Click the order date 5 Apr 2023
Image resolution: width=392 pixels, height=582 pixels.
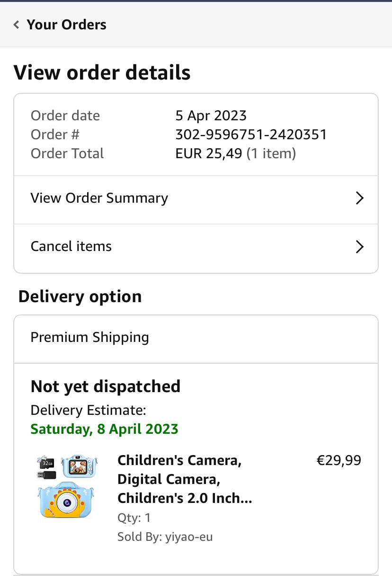(x=211, y=116)
